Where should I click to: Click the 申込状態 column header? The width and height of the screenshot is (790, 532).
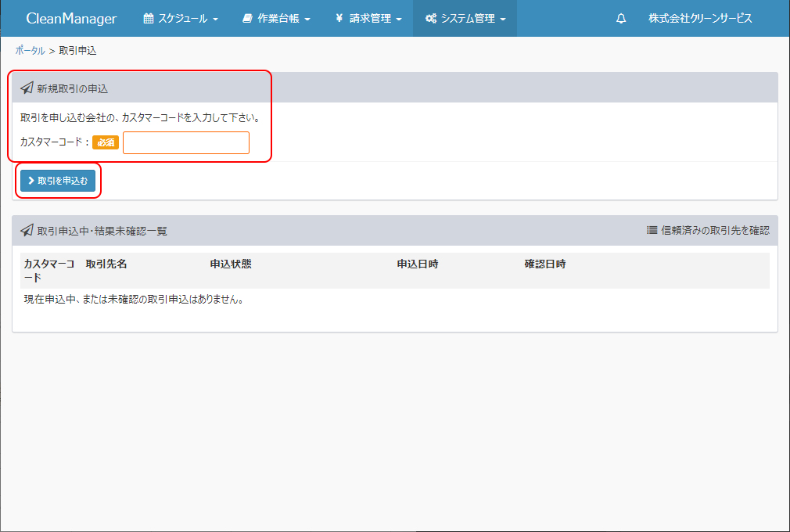click(x=231, y=264)
